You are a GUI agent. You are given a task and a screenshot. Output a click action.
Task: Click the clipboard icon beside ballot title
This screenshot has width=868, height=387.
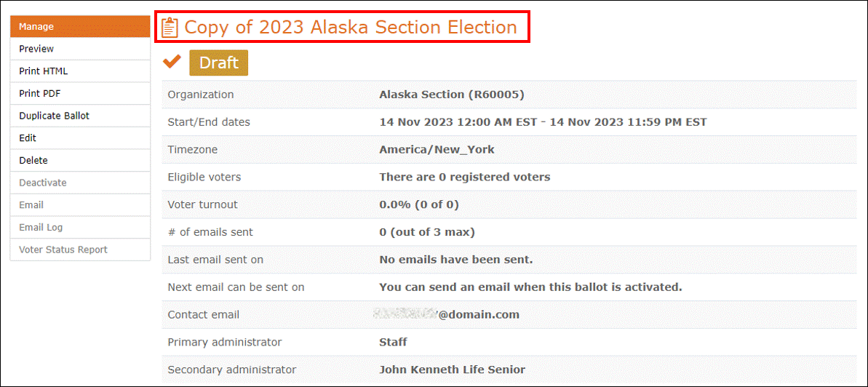coord(170,27)
